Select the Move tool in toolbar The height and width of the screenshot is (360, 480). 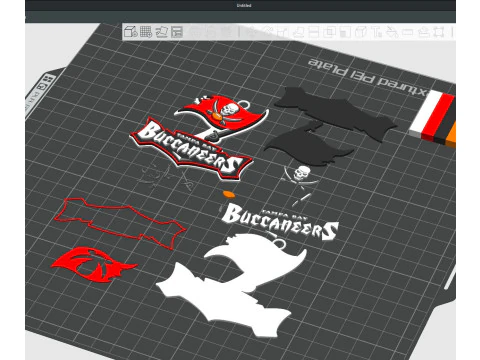click(x=251, y=32)
